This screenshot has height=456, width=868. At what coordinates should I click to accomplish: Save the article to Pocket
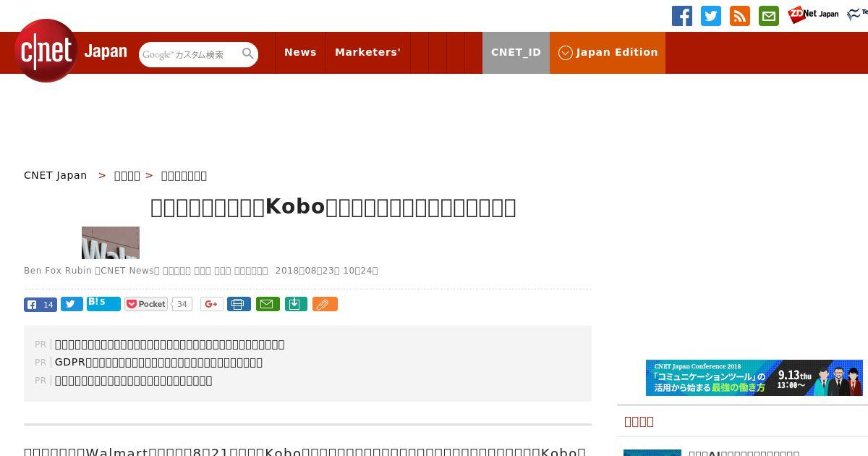click(146, 304)
